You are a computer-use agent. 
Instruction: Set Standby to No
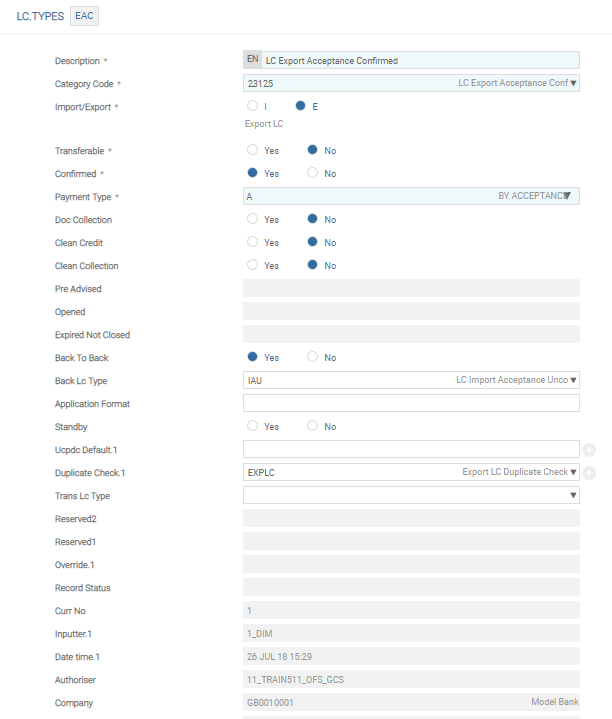click(x=312, y=426)
